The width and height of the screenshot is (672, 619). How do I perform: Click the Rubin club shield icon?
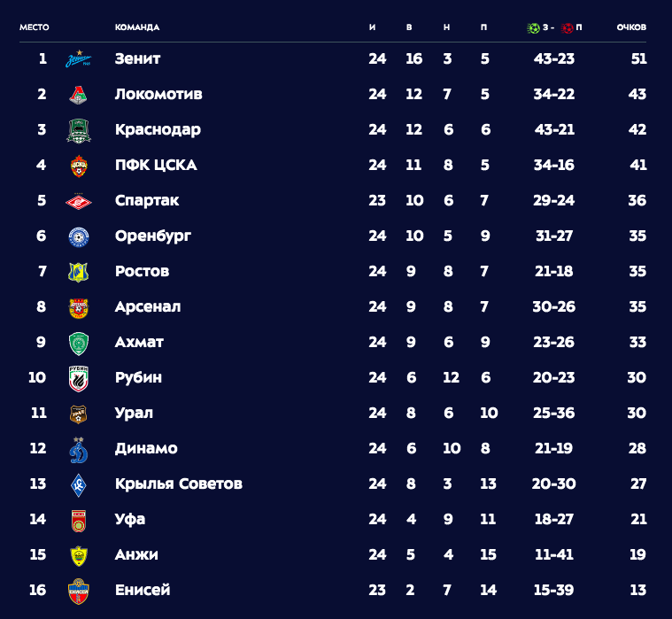pyautogui.click(x=79, y=378)
